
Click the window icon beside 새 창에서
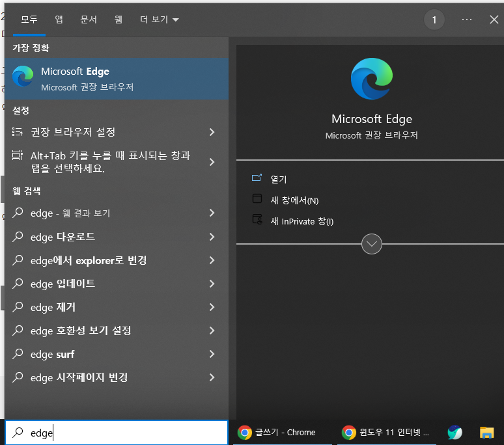257,198
